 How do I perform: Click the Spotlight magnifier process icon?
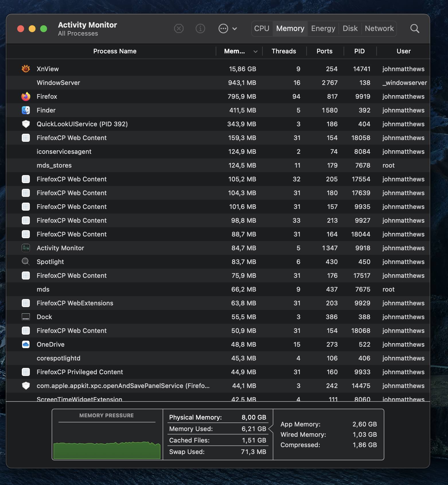pos(26,262)
